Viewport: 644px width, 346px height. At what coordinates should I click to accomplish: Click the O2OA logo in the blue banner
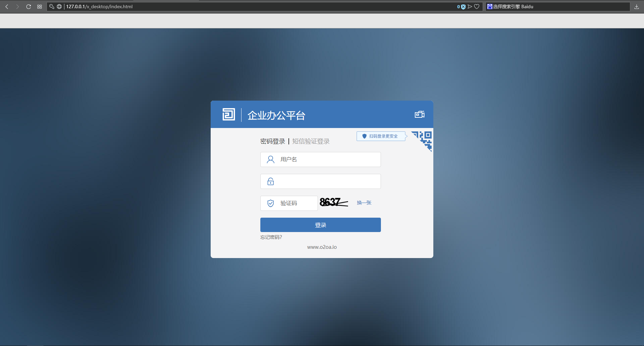[x=229, y=114]
